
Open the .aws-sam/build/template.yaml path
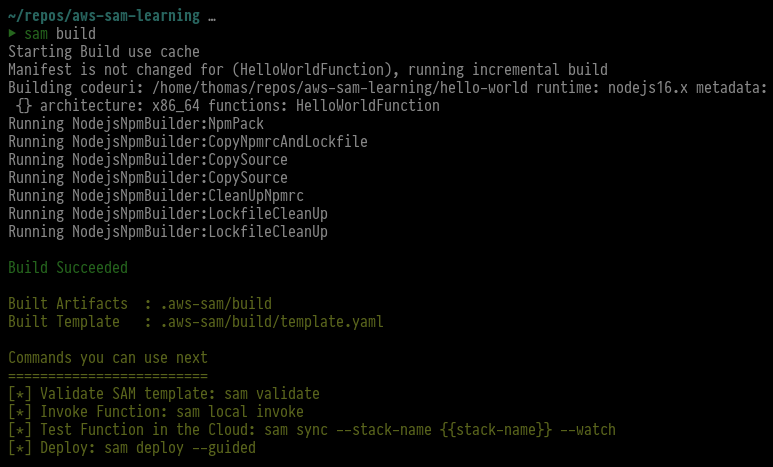264,322
